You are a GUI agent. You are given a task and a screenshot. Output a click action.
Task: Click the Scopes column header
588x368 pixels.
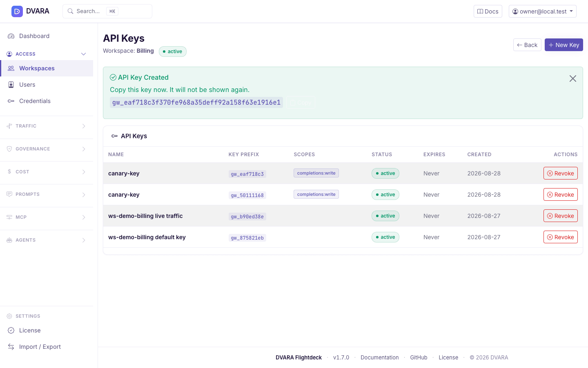point(304,155)
